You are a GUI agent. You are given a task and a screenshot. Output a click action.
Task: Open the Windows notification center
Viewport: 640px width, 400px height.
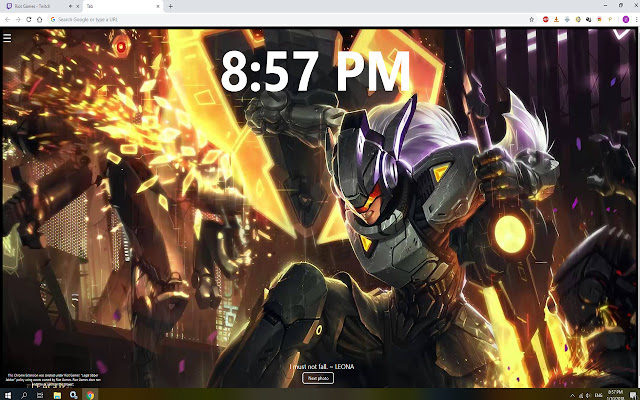pos(632,394)
